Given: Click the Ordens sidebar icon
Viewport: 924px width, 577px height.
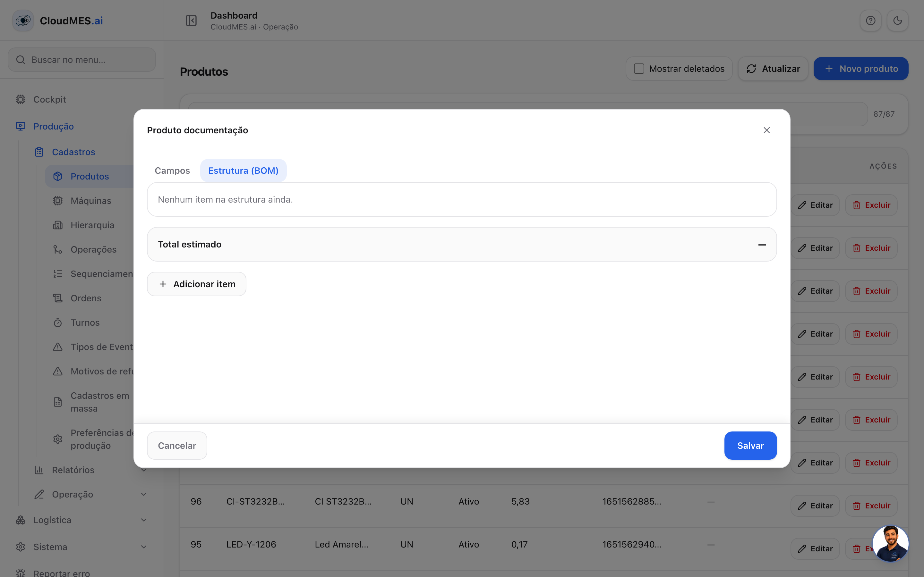Looking at the screenshot, I should 58,298.
